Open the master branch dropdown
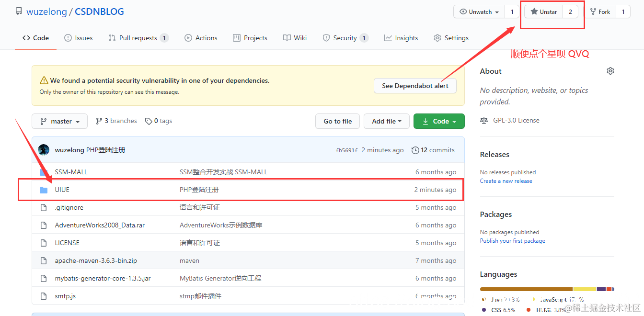644x316 pixels. click(60, 121)
